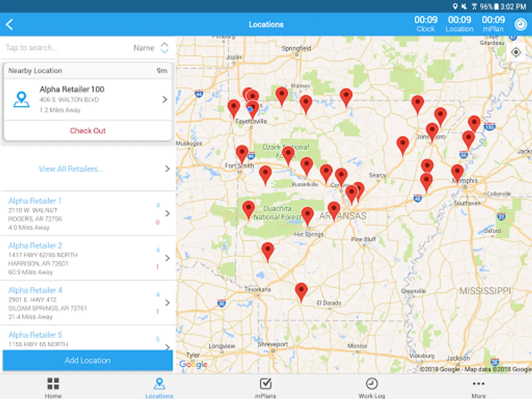532x399 pixels.
Task: Open View All Retailers link
Action: [71, 169]
